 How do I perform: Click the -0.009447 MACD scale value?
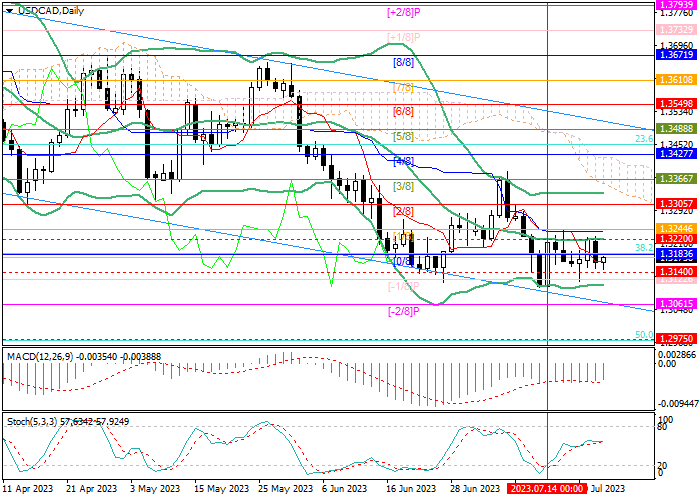[678, 404]
